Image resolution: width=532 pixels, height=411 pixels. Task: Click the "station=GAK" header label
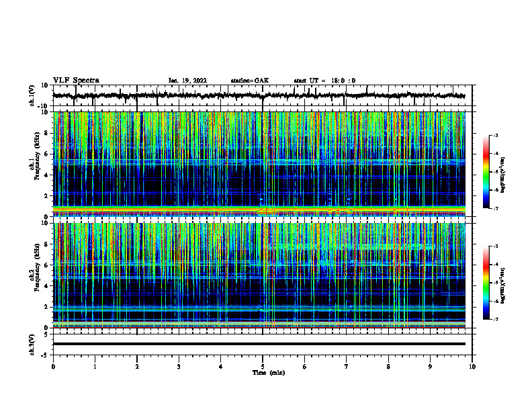tap(250, 81)
